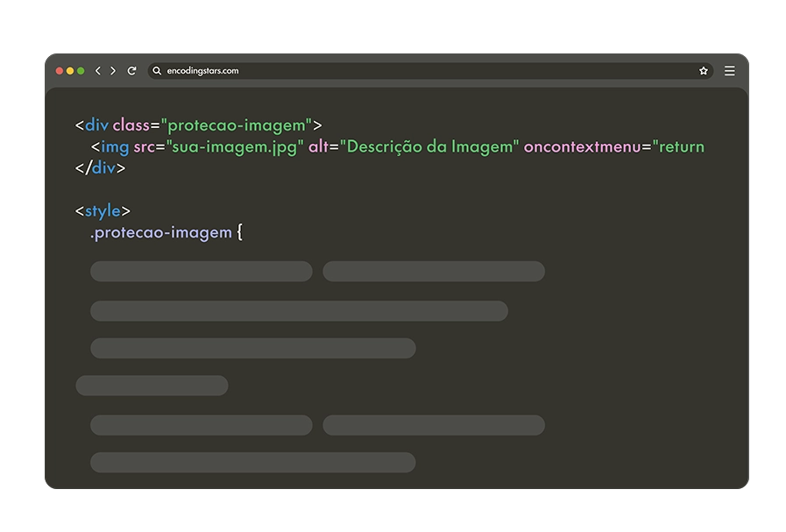
Task: Reload the encodingstars.com page
Action: [131, 71]
